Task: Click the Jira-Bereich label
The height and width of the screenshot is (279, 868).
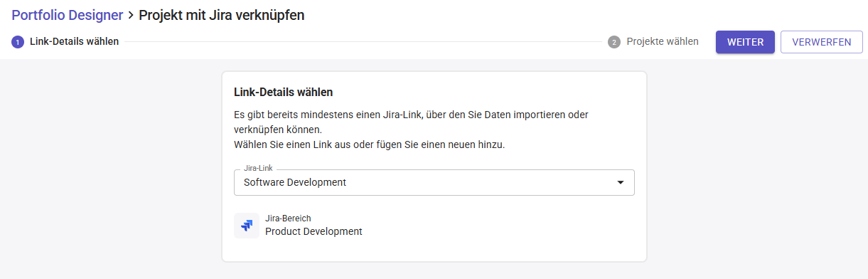Action: coord(288,219)
